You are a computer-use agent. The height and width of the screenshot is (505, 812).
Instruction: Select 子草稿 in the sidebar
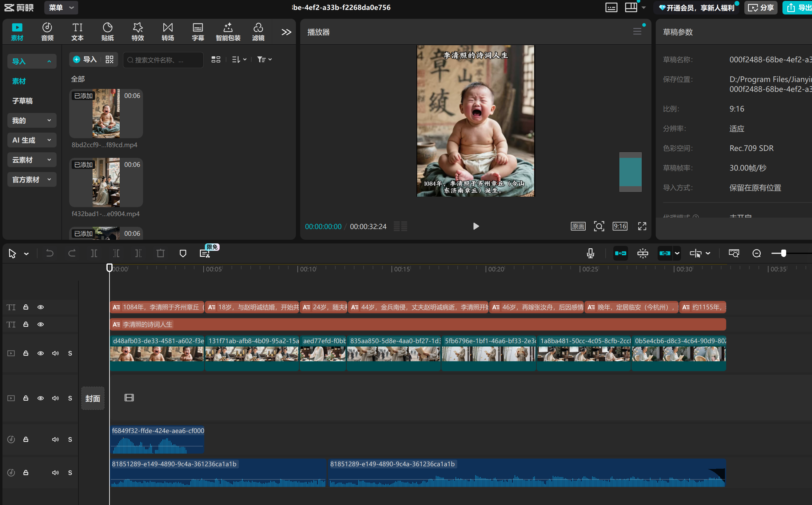coord(22,101)
